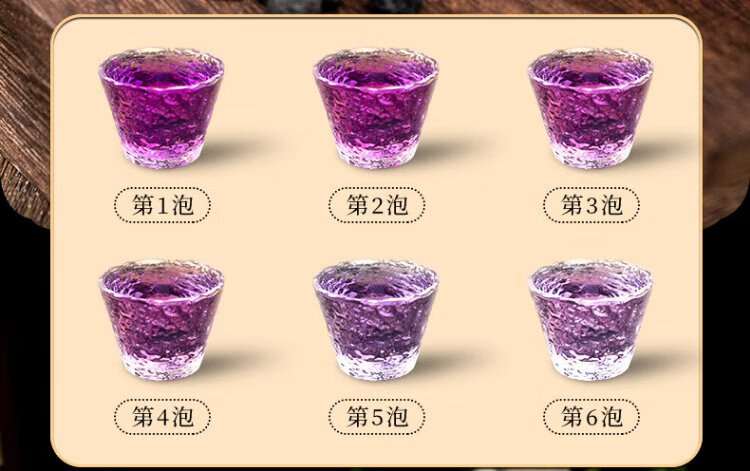This screenshot has width=750, height=471.
Task: Select the fourth brew tea cup image
Action: [x=162, y=319]
